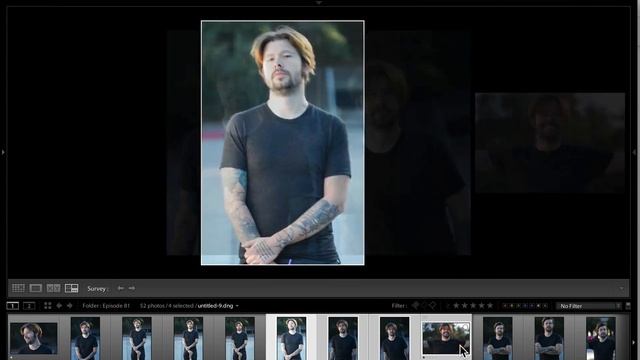
Task: Filter by unflagged photos
Action: coord(424,306)
